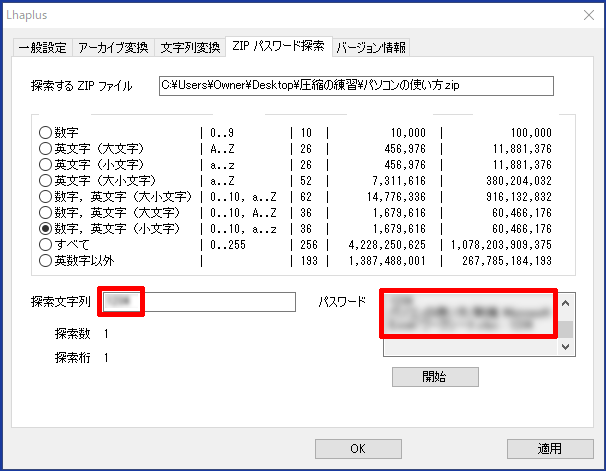Click the value 267,785,184,193
This screenshot has width=606, height=471.
pyautogui.click(x=507, y=261)
